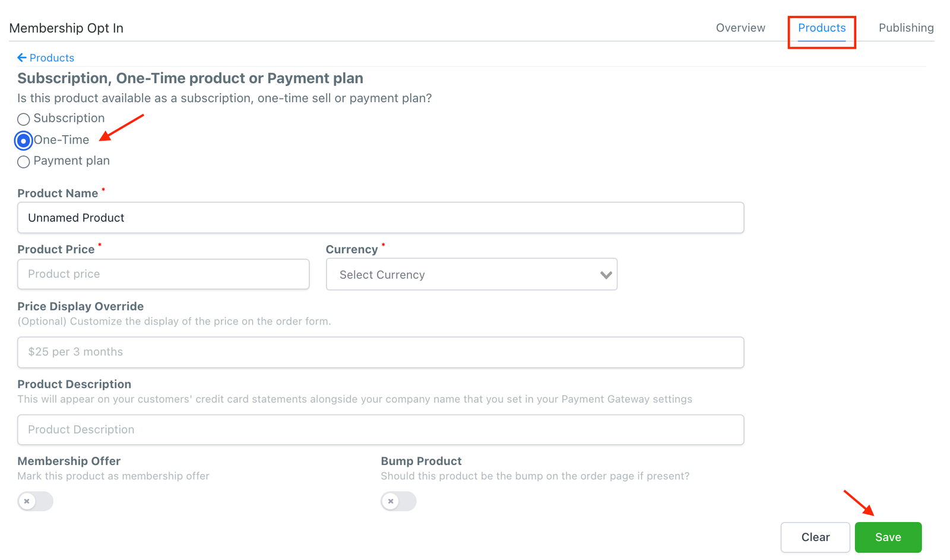Click into the Product price input
Screen dimensions: 950x560
coord(163,274)
